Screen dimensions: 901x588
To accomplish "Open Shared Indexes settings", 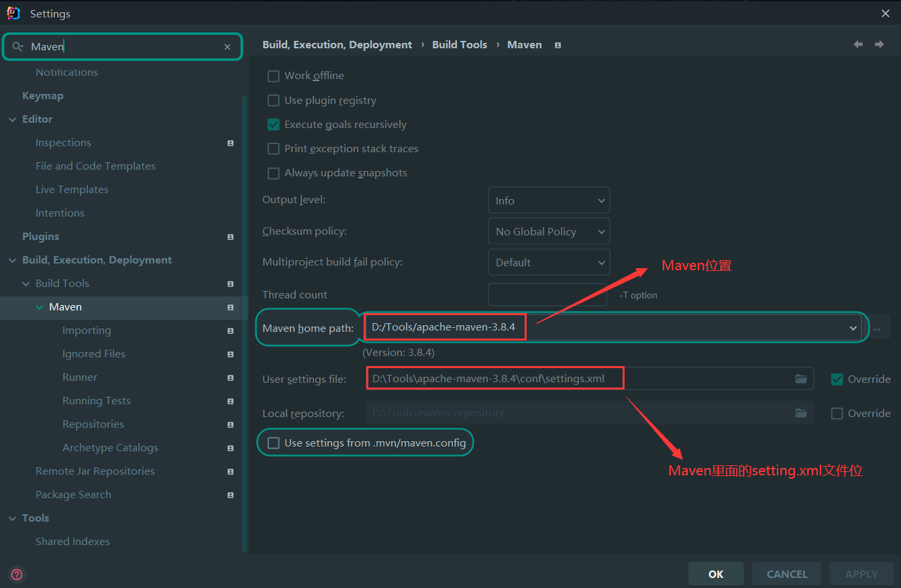I will coord(72,542).
